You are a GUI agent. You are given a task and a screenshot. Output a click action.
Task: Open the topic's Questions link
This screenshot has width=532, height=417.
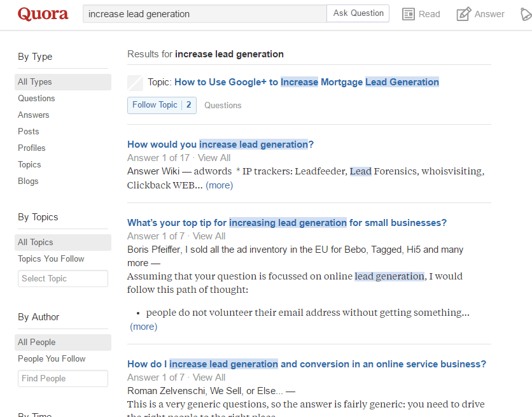(223, 106)
